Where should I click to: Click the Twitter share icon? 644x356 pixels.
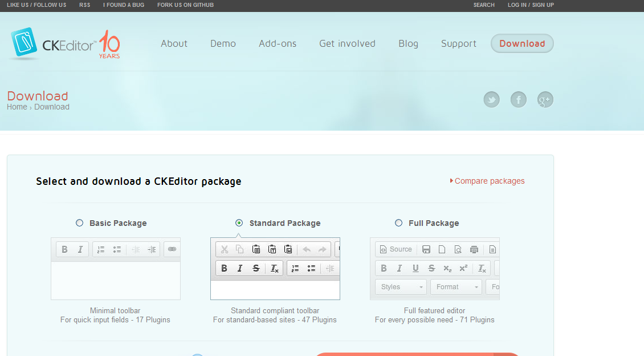pos(491,99)
